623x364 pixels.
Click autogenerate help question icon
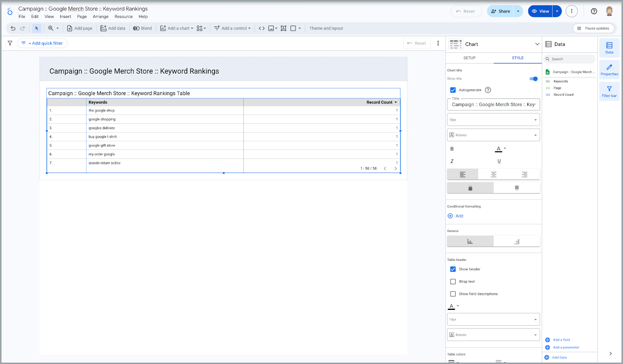point(488,90)
